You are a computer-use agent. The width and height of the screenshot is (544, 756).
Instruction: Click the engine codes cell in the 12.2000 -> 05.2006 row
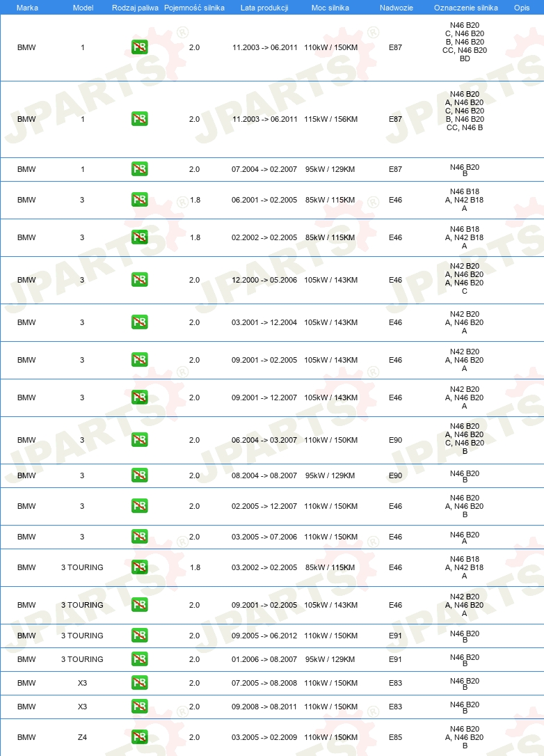point(465,278)
